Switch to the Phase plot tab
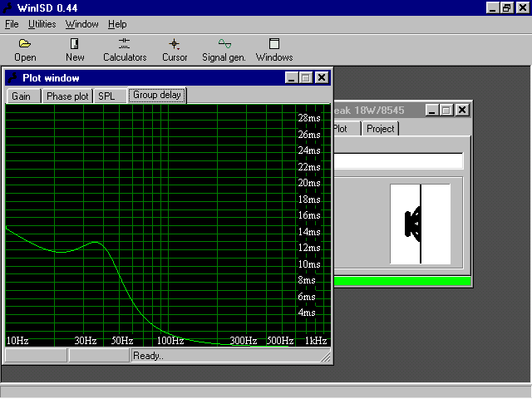This screenshot has width=532, height=399. (67, 96)
